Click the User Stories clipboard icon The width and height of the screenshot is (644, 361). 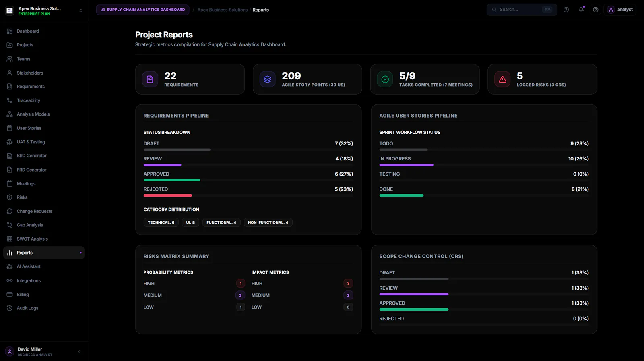pos(10,128)
